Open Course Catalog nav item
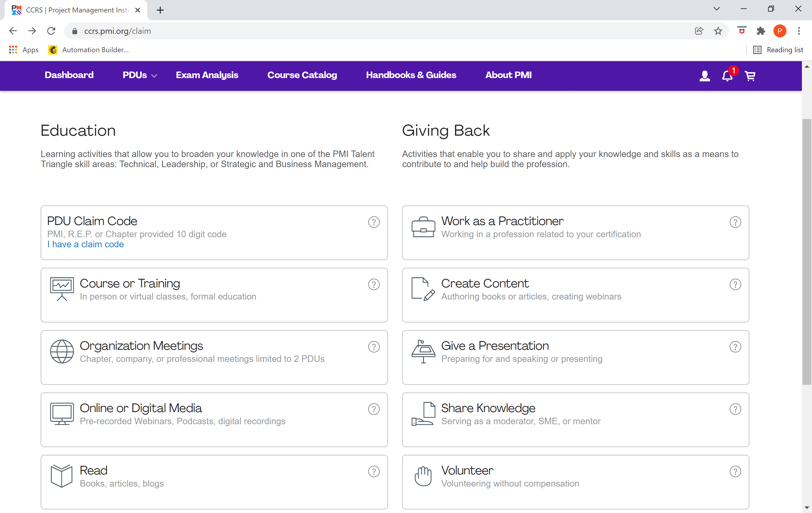Image resolution: width=812 pixels, height=513 pixels. [x=302, y=75]
